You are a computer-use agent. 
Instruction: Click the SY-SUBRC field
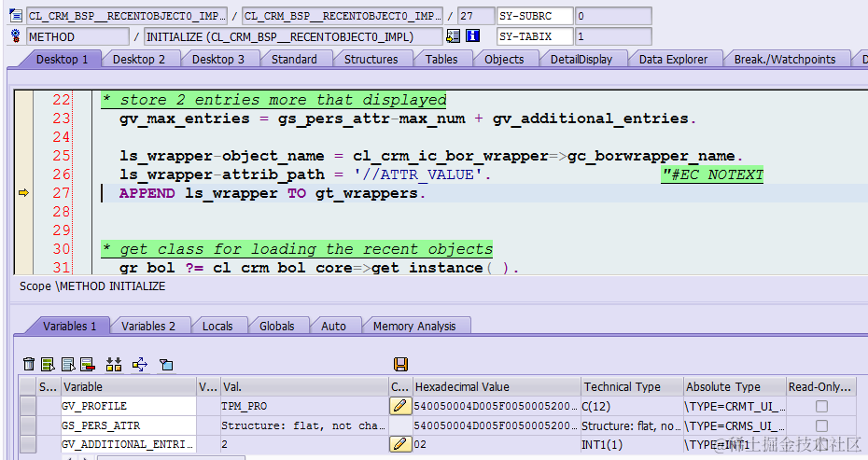click(x=535, y=16)
